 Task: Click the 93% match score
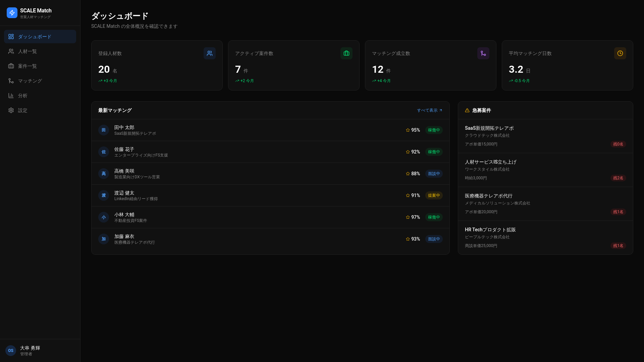click(416, 239)
